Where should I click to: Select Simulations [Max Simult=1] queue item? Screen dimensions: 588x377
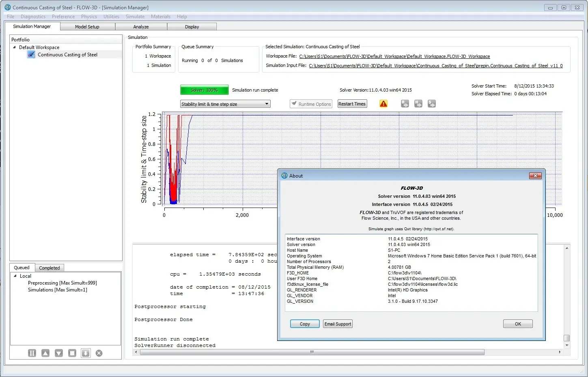(58, 290)
